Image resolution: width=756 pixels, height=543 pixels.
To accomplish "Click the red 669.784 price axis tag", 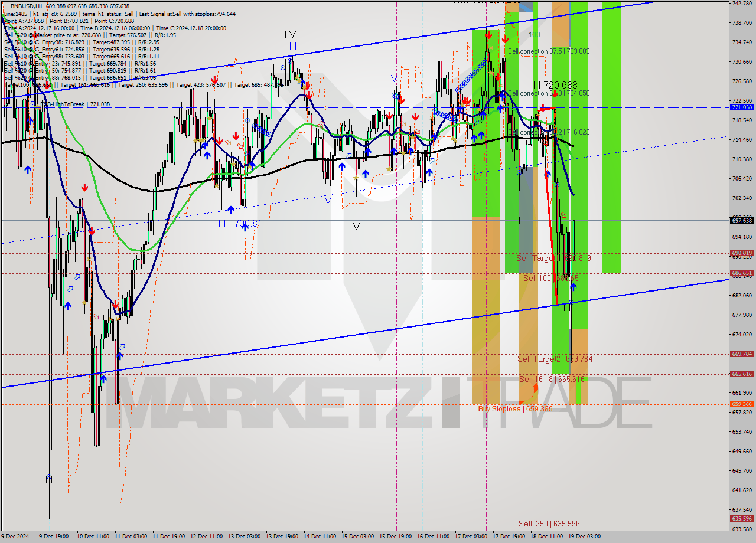I will point(742,354).
